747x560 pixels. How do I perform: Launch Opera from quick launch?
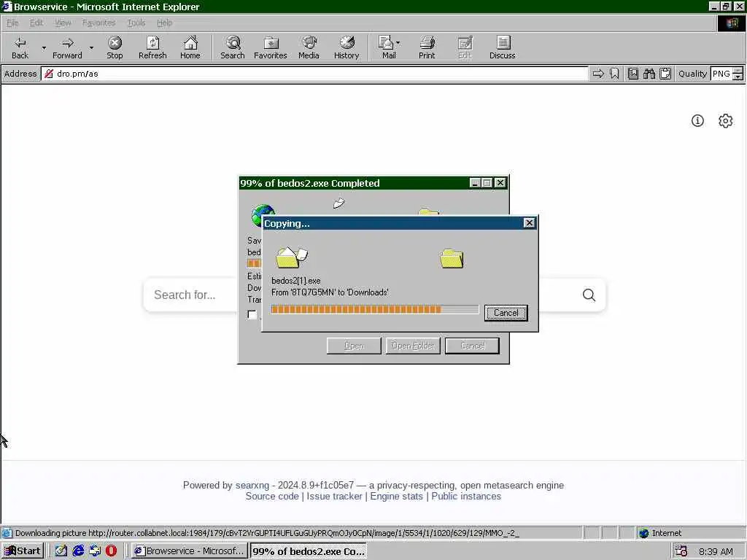(111, 551)
